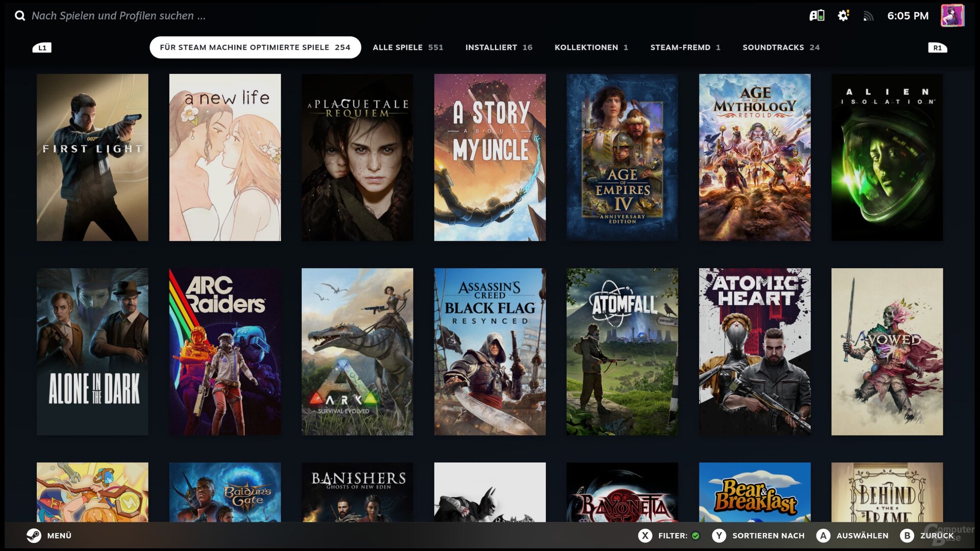The width and height of the screenshot is (980, 551).
Task: View the Soundtracks tab
Action: pos(781,47)
